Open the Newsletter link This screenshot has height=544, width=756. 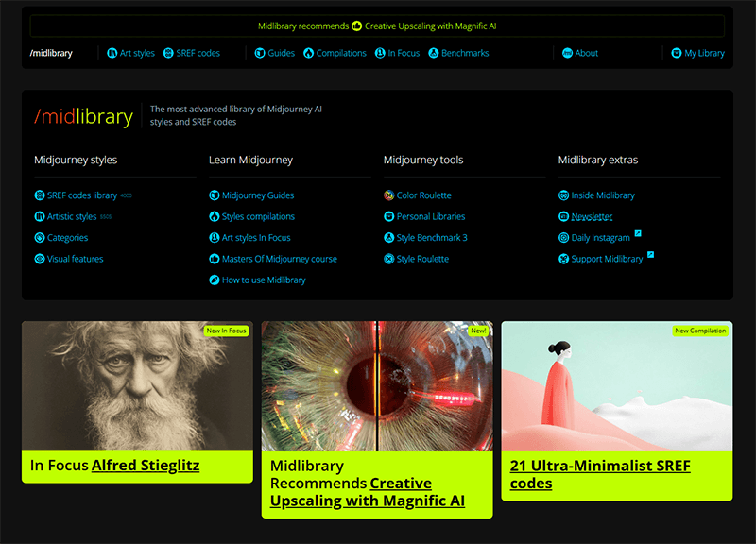click(592, 217)
